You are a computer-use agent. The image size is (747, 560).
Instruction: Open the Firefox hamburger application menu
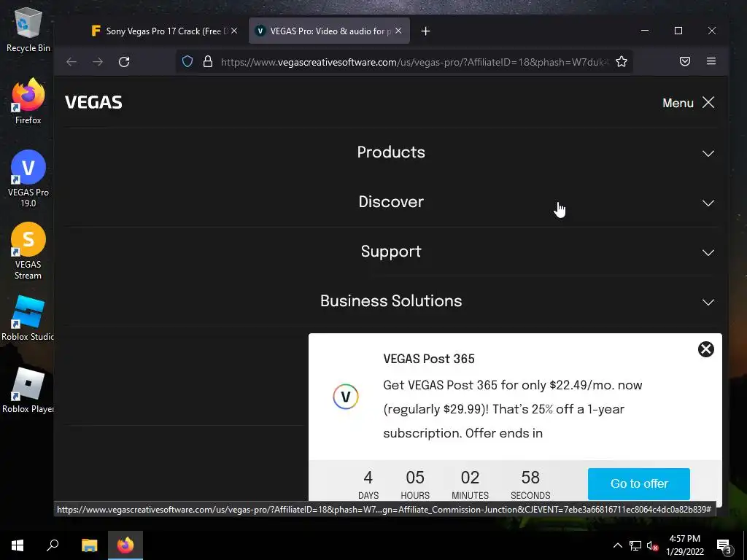711,61
